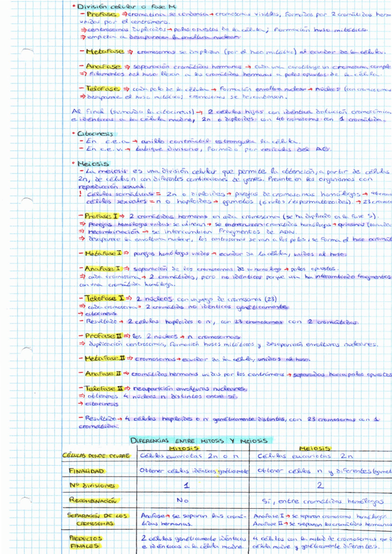Select the 'CÉLULAS DONDE OCURRE' row label
The height and width of the screenshot is (554, 392).
coord(96,455)
